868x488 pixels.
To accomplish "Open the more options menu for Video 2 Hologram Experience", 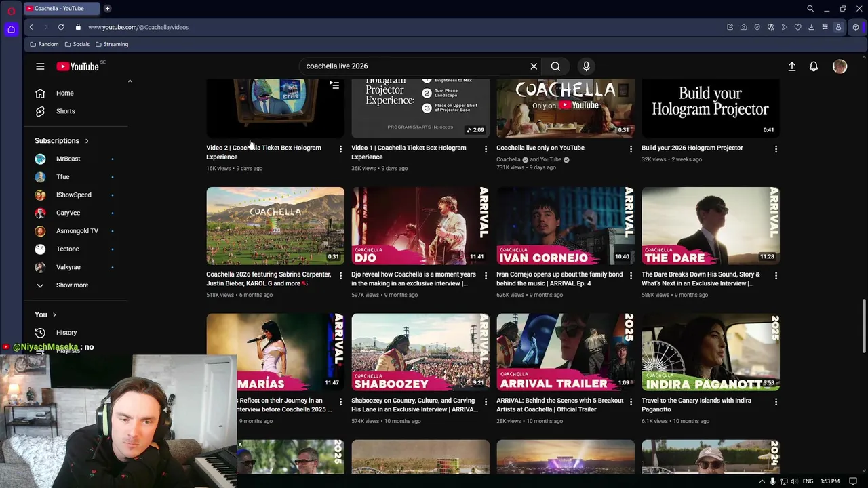I will (x=340, y=149).
